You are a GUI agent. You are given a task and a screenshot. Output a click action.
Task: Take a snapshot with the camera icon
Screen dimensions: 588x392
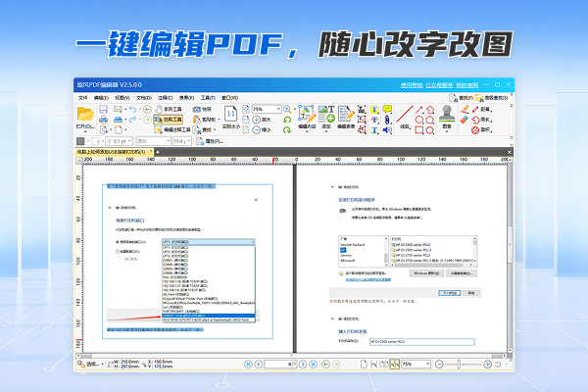202,109
